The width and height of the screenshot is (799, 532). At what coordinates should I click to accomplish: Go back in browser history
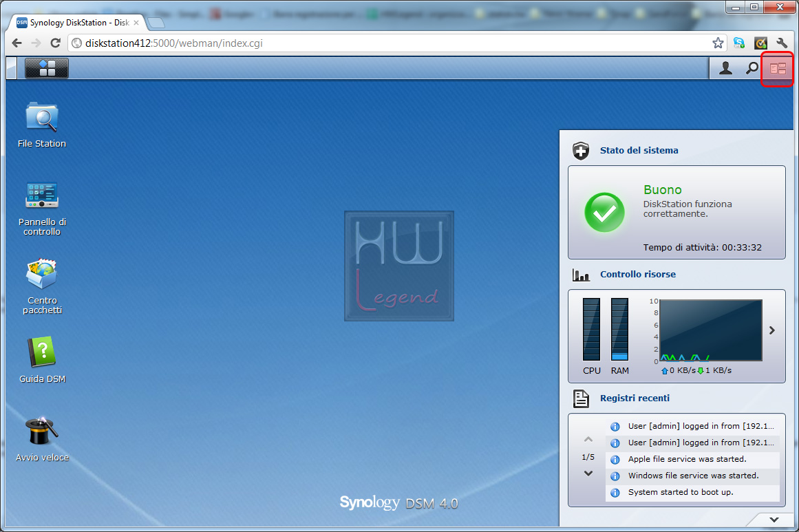click(x=17, y=43)
